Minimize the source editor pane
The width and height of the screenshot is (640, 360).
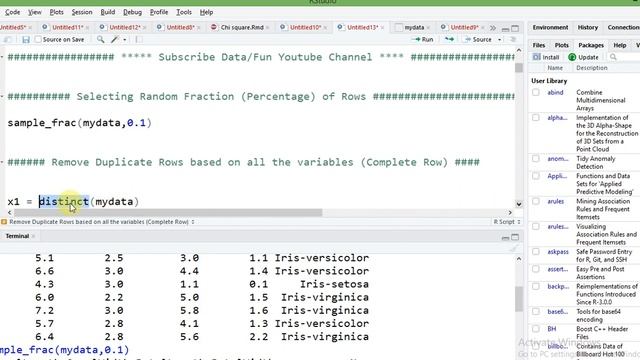tap(505, 29)
